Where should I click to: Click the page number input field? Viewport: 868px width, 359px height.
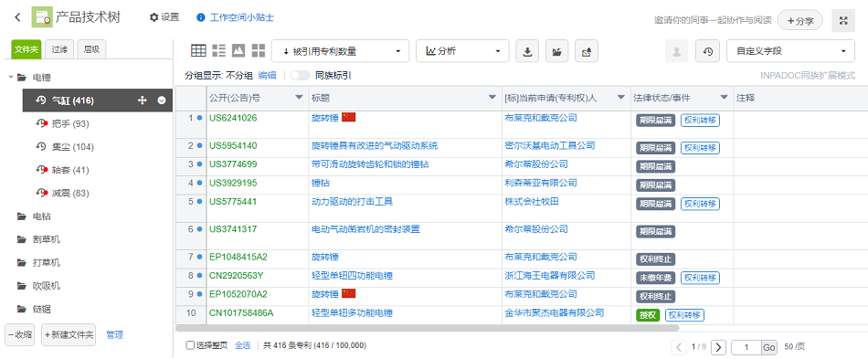pos(746,347)
